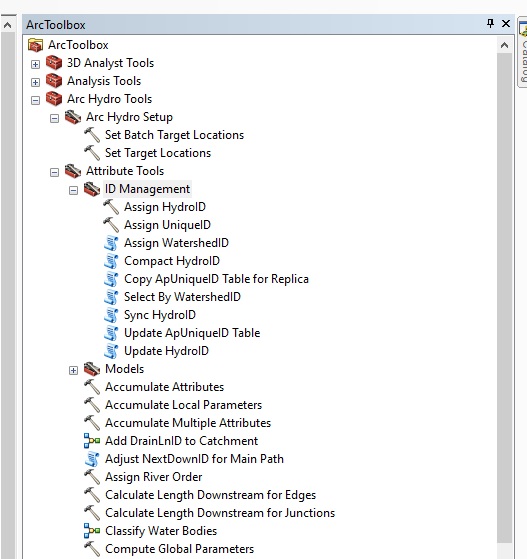Screen dimensions: 527x559
Task: Click the ArcToolbox scrollbar up arrow
Action: [x=505, y=45]
